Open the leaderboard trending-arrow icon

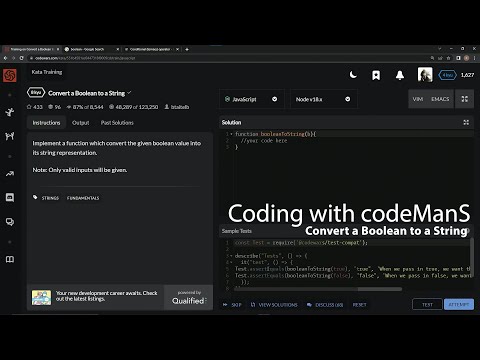click(x=10, y=173)
